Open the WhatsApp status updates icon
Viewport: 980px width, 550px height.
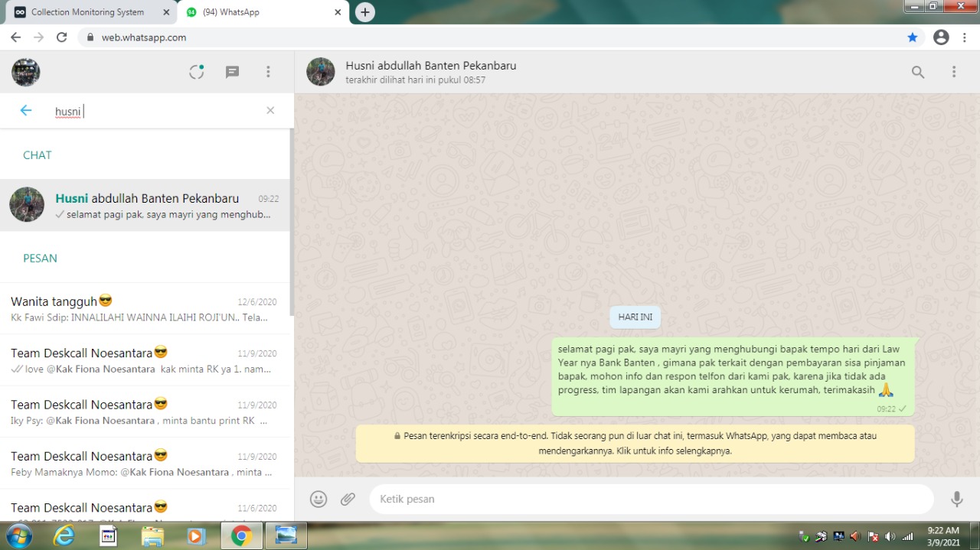(197, 72)
